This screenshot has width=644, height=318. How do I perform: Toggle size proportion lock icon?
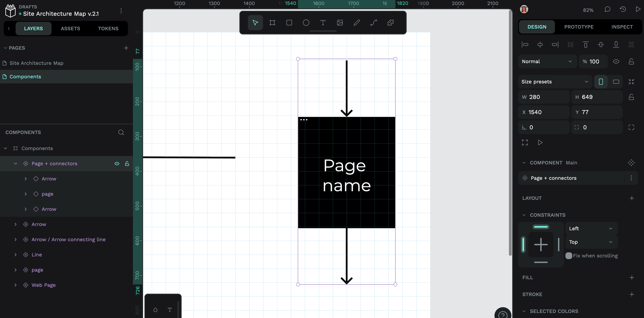[x=631, y=97]
